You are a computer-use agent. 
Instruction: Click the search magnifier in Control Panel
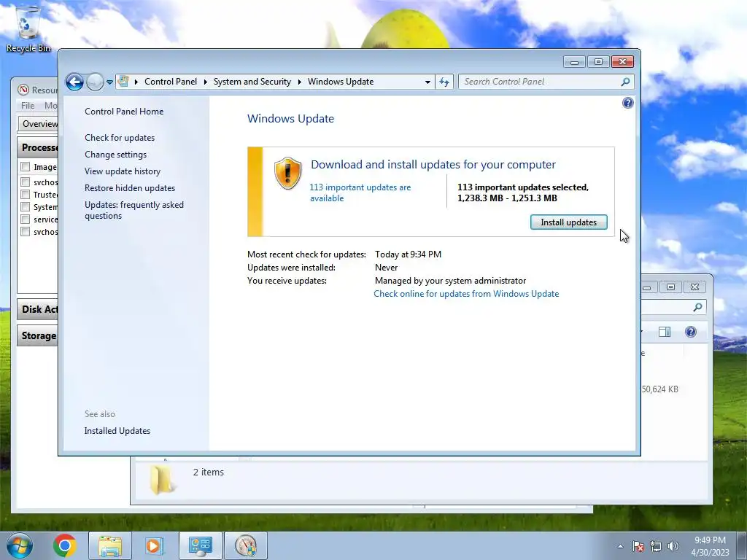click(x=625, y=82)
